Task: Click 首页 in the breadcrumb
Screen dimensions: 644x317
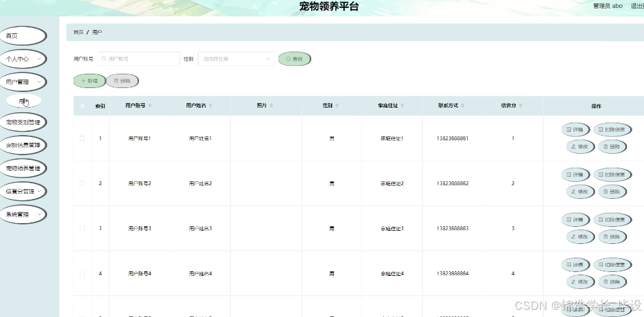Action: pyautogui.click(x=78, y=32)
